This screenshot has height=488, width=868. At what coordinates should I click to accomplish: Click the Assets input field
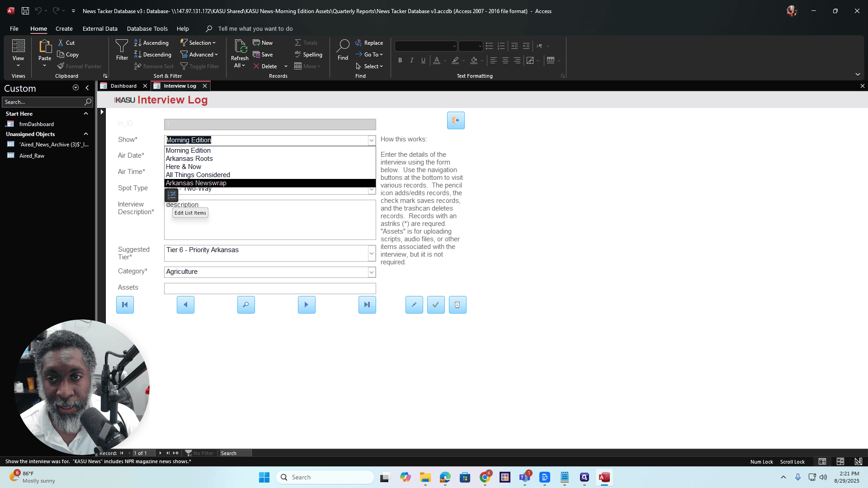(x=270, y=289)
